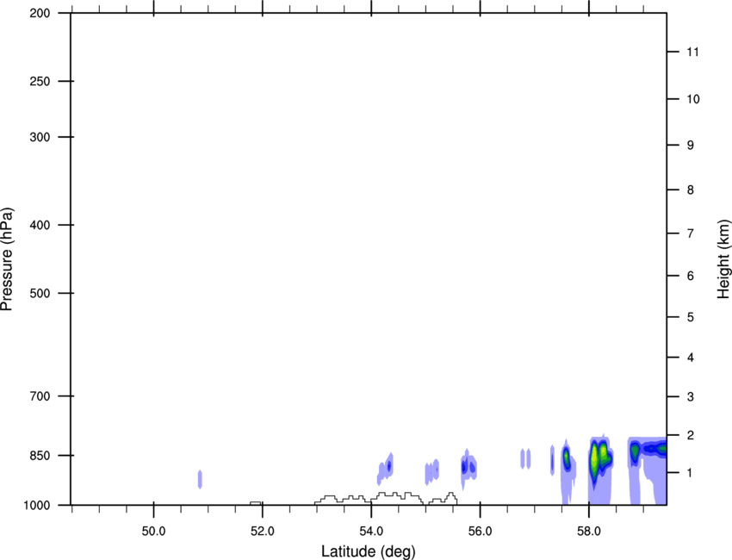732x560 pixels.
Task: Click the yellow-green contour maximum near 58.0
Action: [595, 458]
